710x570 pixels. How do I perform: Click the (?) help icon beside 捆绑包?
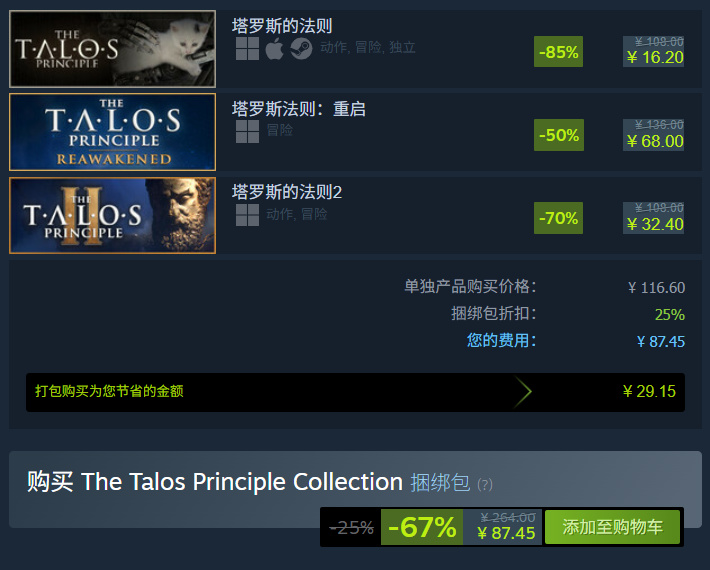click(485, 485)
